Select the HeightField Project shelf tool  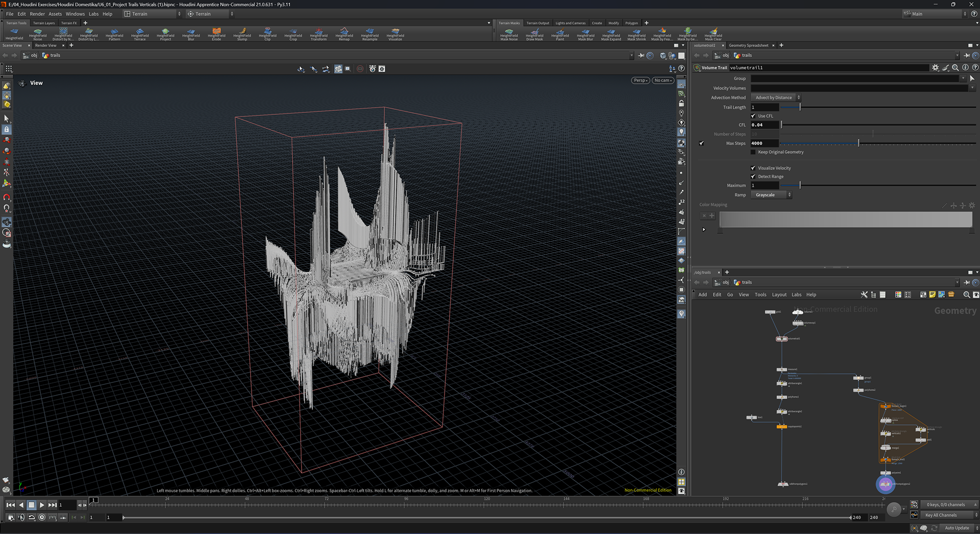(x=165, y=34)
